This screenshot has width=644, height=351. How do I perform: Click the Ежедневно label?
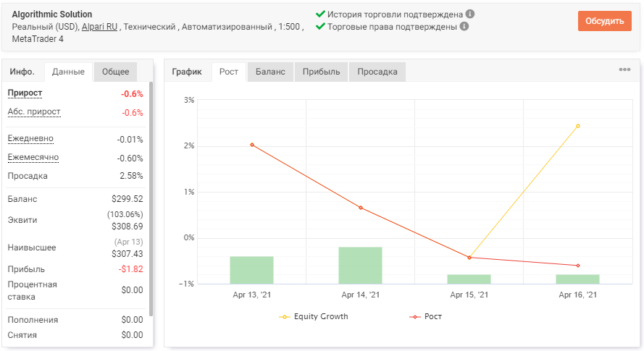(x=30, y=138)
